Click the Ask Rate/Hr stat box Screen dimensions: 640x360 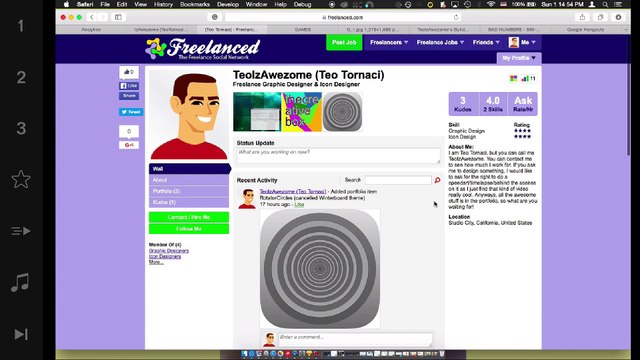[523, 104]
